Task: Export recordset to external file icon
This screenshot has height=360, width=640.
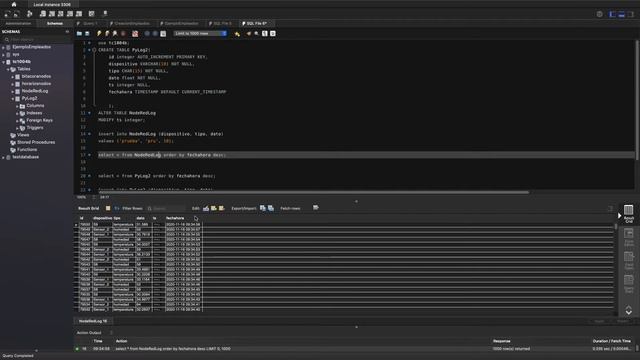Action: pyautogui.click(x=262, y=208)
